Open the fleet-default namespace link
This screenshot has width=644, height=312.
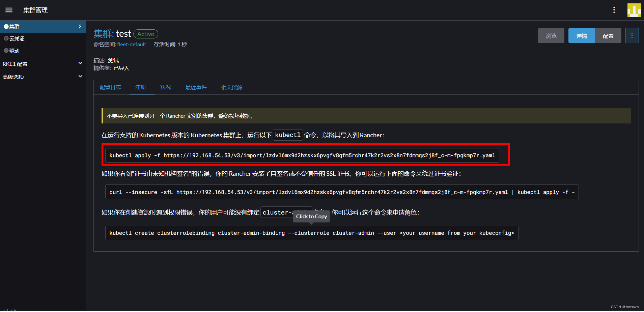click(132, 45)
